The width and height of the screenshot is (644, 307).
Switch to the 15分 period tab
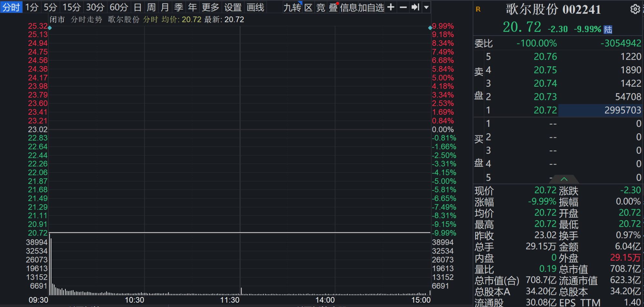pyautogui.click(x=71, y=7)
